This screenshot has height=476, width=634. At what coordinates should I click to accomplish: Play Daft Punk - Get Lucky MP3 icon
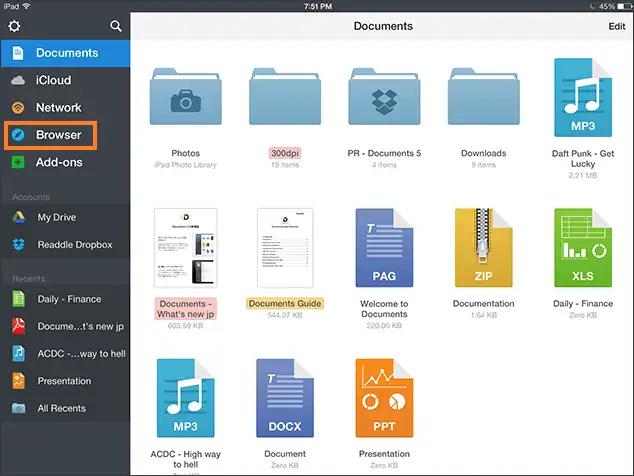coord(583,97)
